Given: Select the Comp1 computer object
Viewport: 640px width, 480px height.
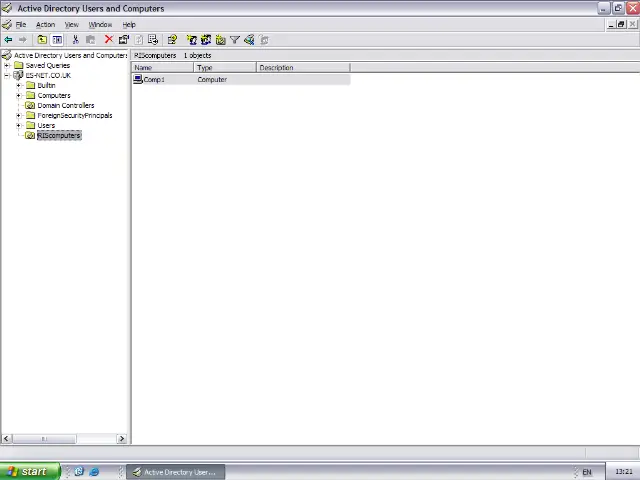Looking at the screenshot, I should pos(153,80).
